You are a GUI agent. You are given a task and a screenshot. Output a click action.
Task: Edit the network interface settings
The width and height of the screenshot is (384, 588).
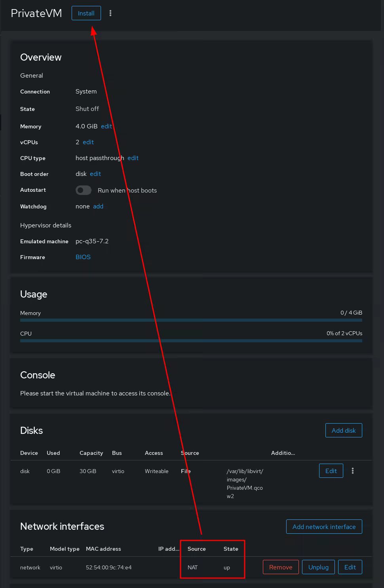[350, 567]
